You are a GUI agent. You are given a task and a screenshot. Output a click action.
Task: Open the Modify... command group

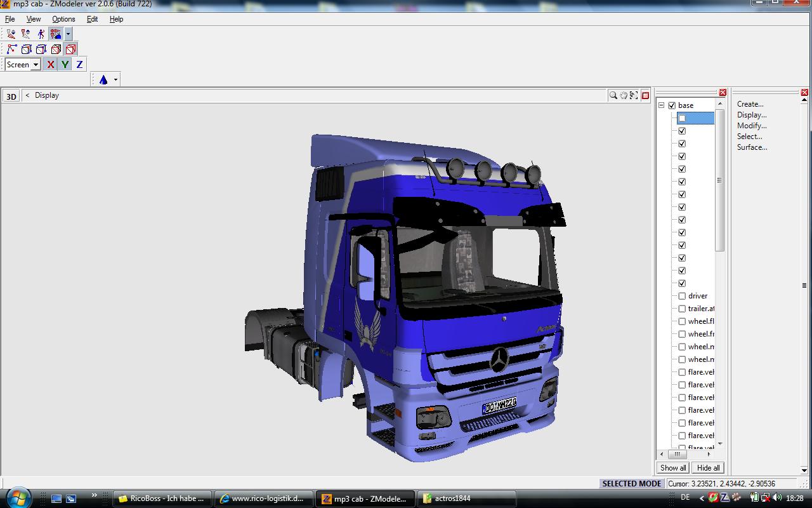pyautogui.click(x=751, y=126)
